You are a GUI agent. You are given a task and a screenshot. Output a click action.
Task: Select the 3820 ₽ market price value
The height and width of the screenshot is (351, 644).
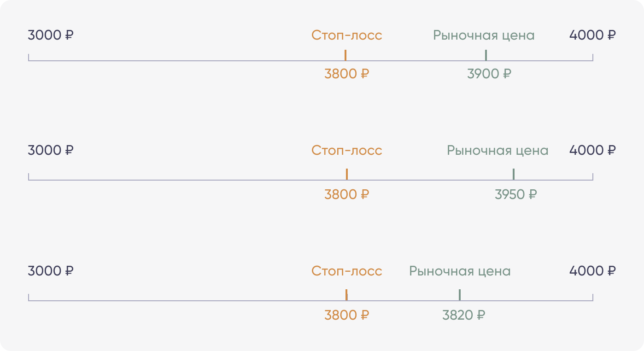(x=464, y=315)
